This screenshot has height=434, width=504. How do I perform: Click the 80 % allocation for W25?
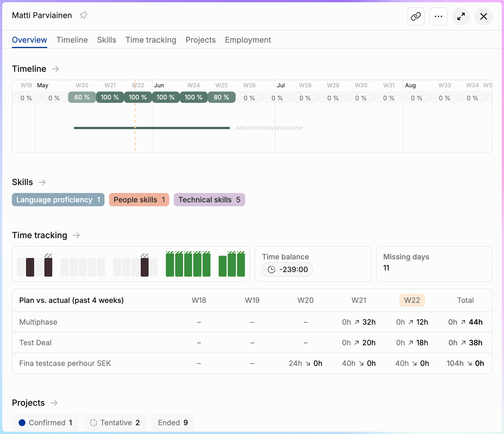[x=221, y=97]
